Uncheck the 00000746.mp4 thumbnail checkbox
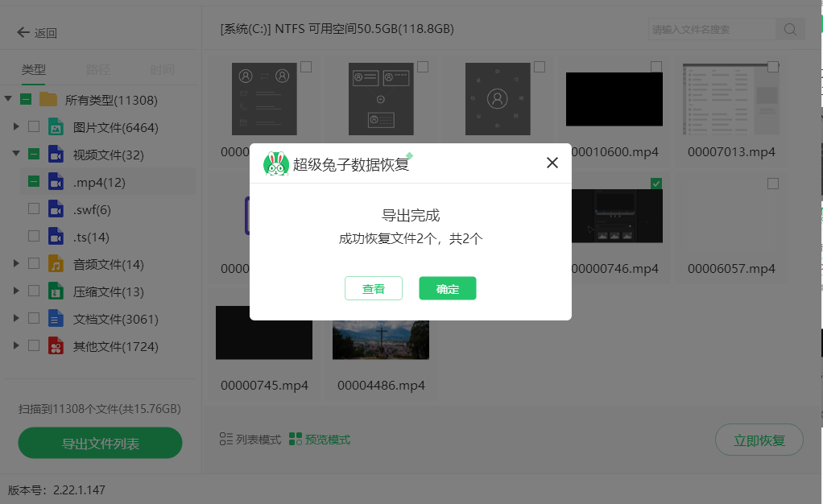The width and height of the screenshot is (823, 504). (656, 184)
